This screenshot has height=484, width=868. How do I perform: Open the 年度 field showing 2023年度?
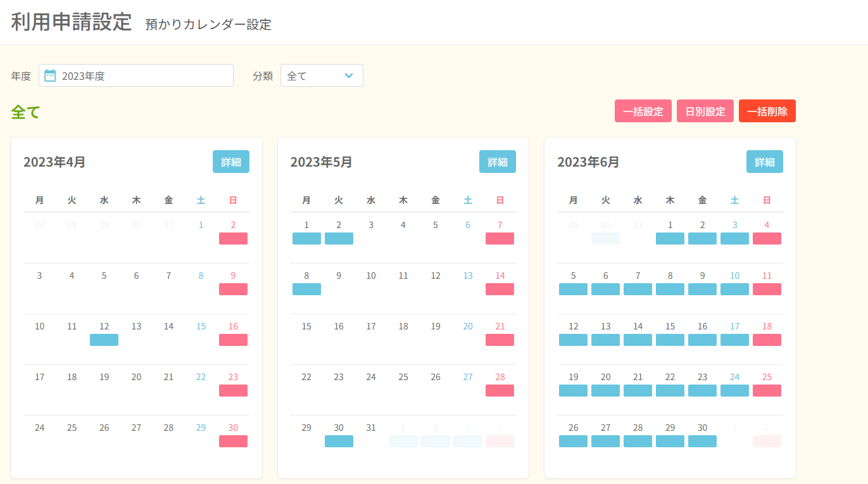tap(136, 75)
